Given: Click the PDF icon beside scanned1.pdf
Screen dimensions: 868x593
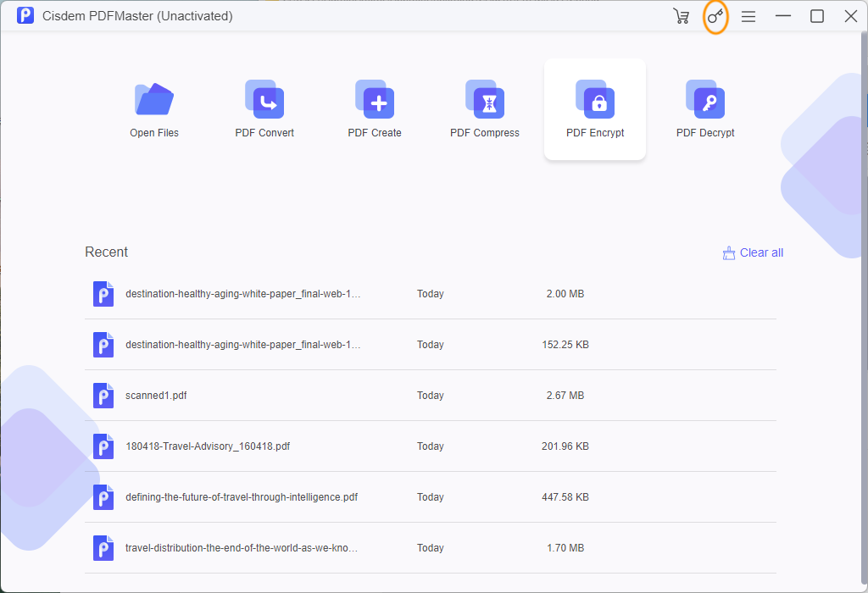Looking at the screenshot, I should [x=103, y=395].
